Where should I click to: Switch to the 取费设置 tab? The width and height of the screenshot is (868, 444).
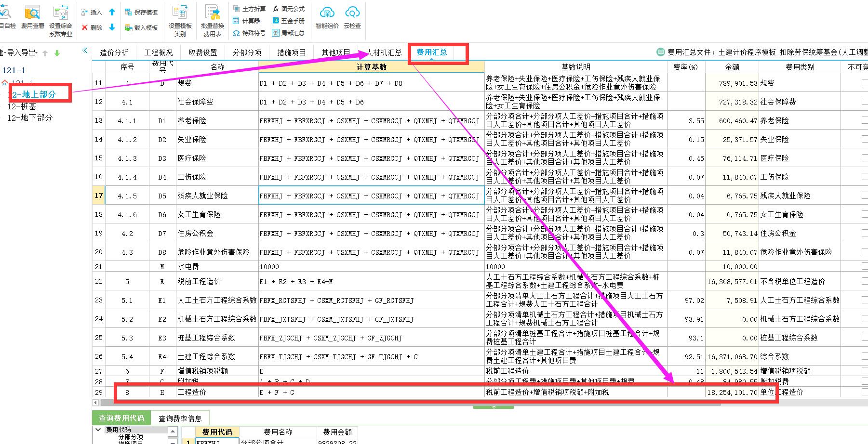(x=203, y=52)
